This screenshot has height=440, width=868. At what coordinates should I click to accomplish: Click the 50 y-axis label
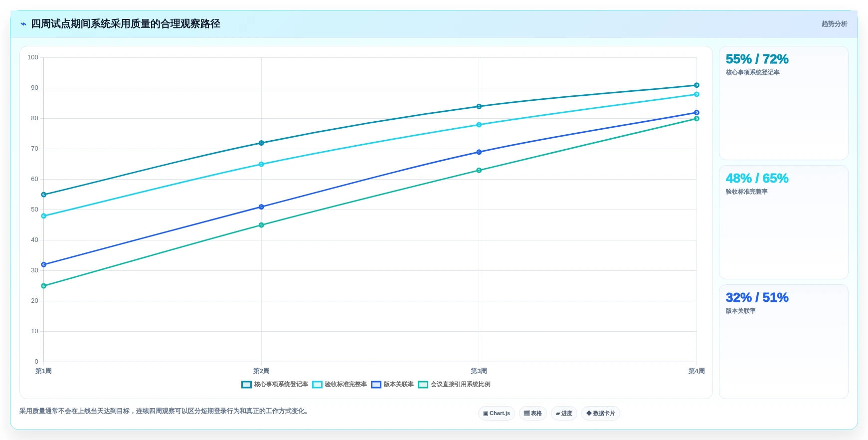(34, 210)
